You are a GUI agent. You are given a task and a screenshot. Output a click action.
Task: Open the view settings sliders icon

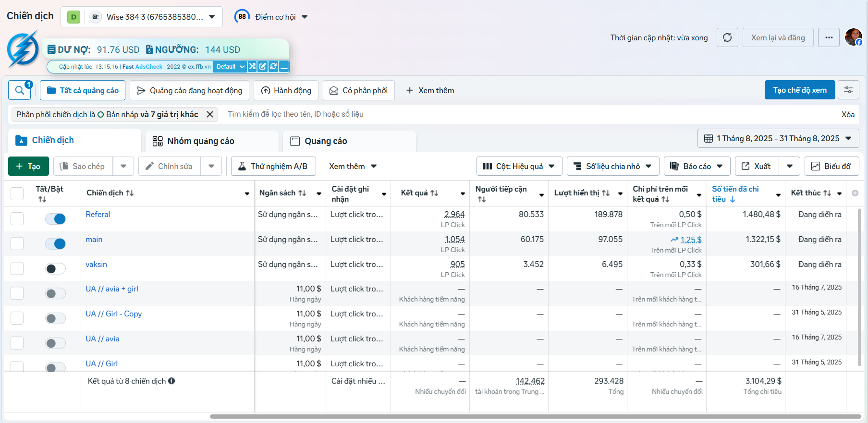point(848,90)
